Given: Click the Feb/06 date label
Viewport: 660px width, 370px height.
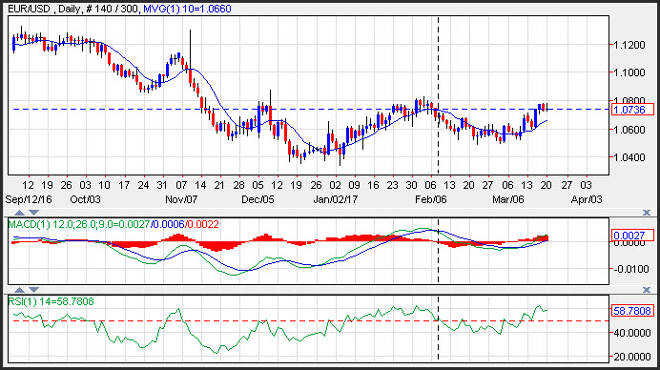Looking at the screenshot, I should click(431, 199).
